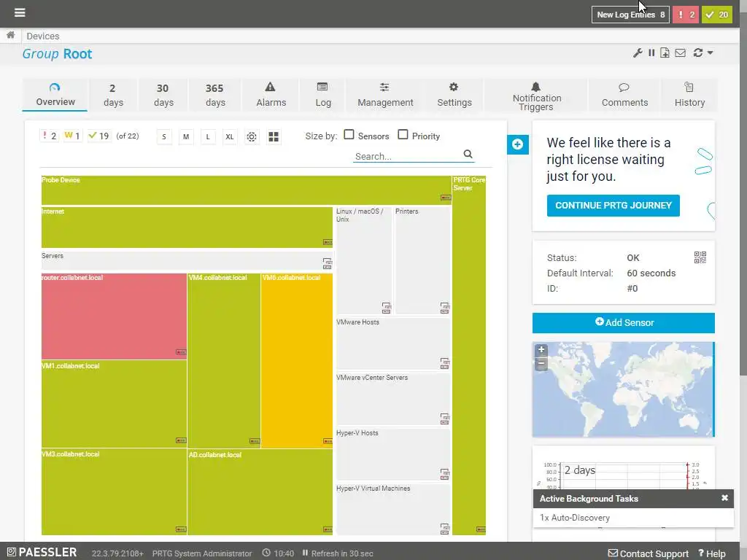
Task: Select size L view
Action: click(208, 137)
